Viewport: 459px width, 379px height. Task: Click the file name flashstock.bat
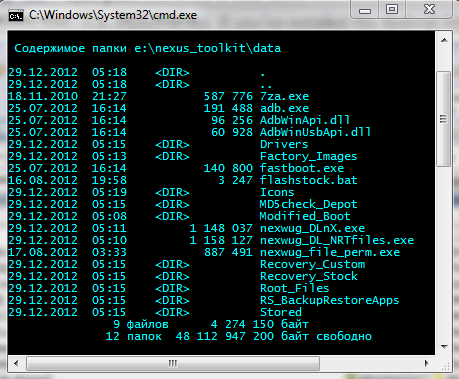pos(309,180)
